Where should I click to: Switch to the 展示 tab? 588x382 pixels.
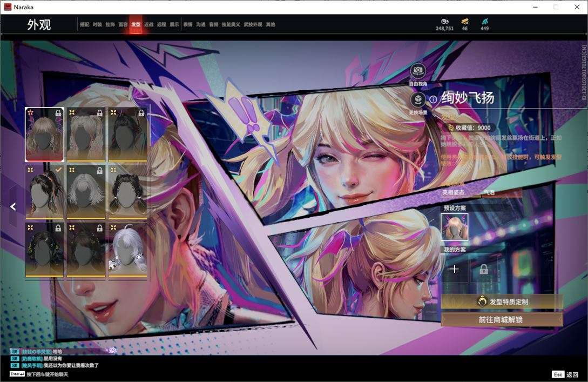click(x=174, y=24)
